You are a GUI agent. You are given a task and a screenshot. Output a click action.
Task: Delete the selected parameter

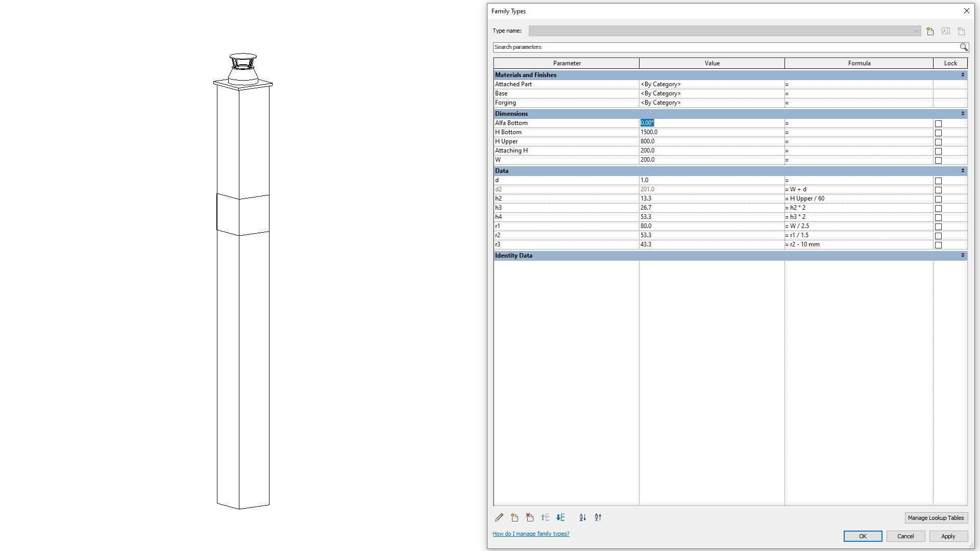pyautogui.click(x=530, y=517)
